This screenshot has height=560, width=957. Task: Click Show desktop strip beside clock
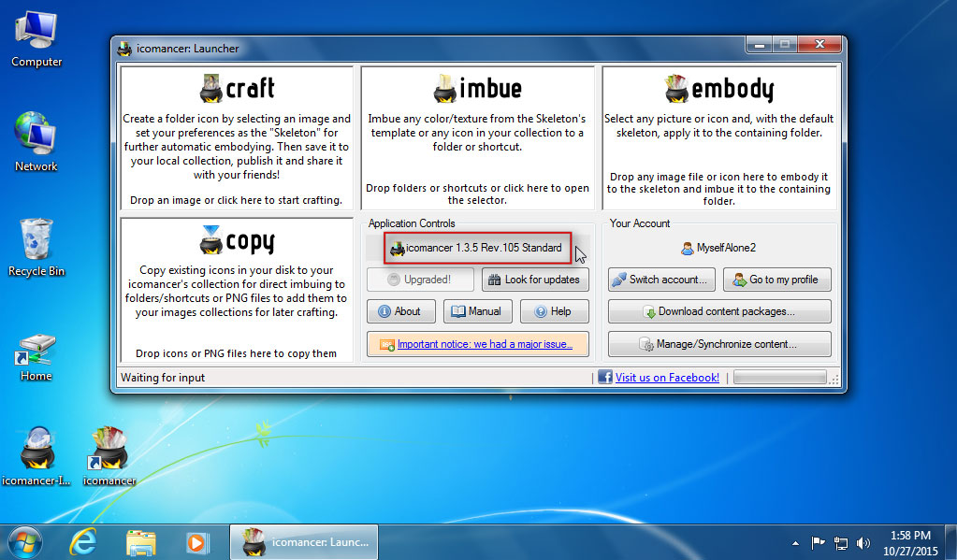(952, 542)
